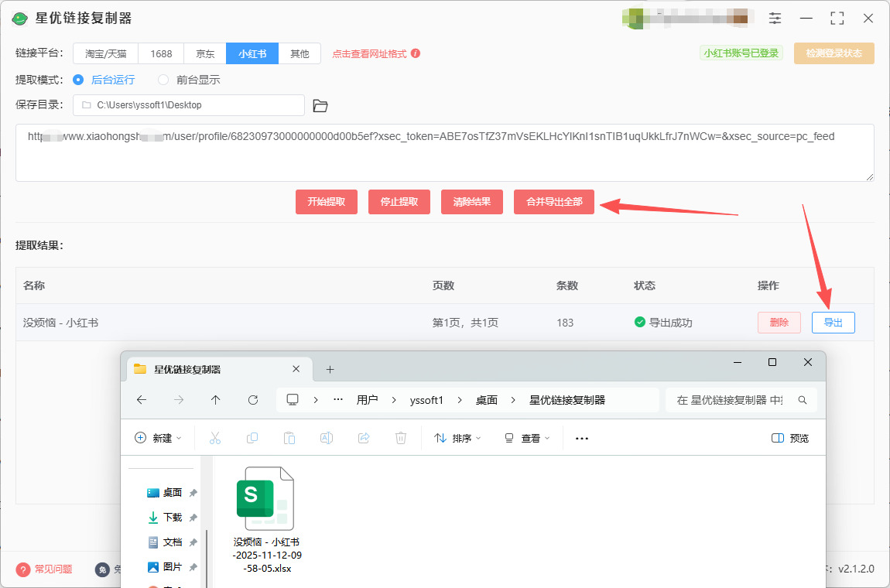Click the Cut scissors icon in Explorer

214,438
